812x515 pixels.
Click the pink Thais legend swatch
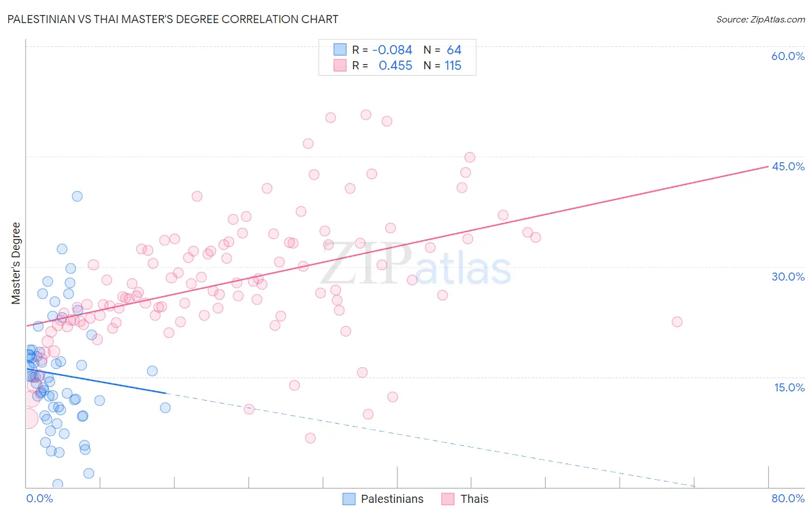click(x=448, y=499)
